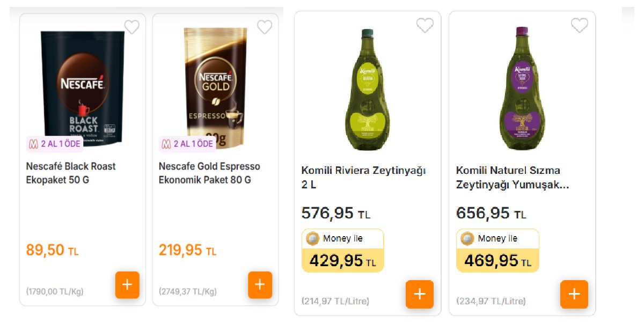Add Nescafé Black Roast to the cart
The width and height of the screenshot is (644, 322).
127,285
